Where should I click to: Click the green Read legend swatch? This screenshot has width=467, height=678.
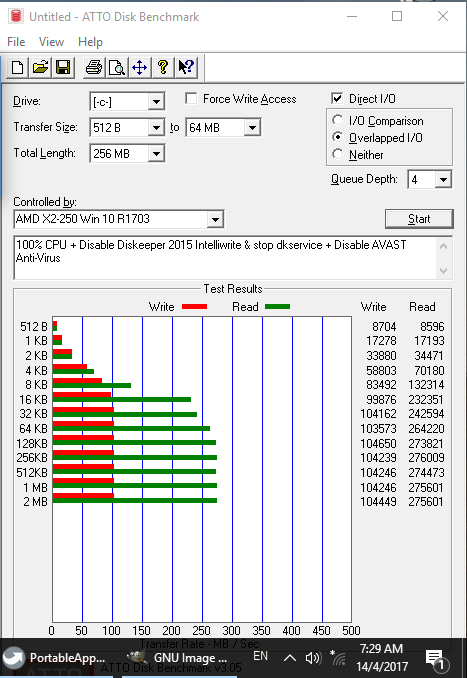tap(277, 307)
